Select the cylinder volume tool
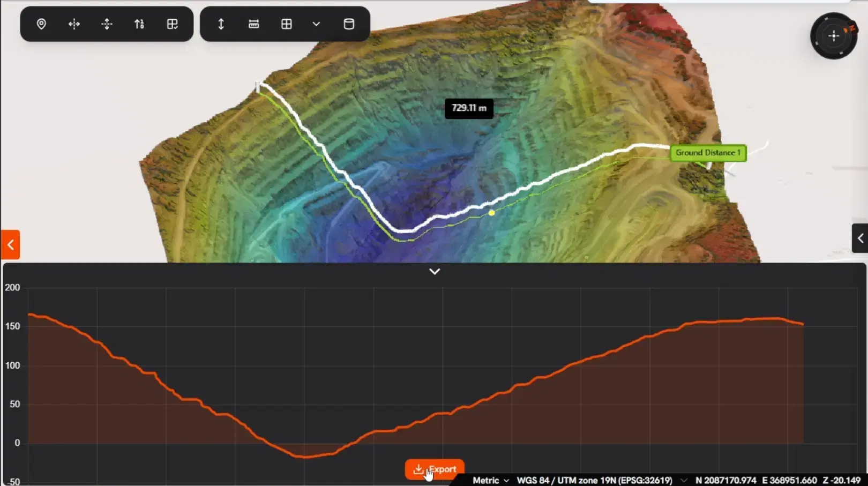Screen dimensions: 868x486 (349, 24)
